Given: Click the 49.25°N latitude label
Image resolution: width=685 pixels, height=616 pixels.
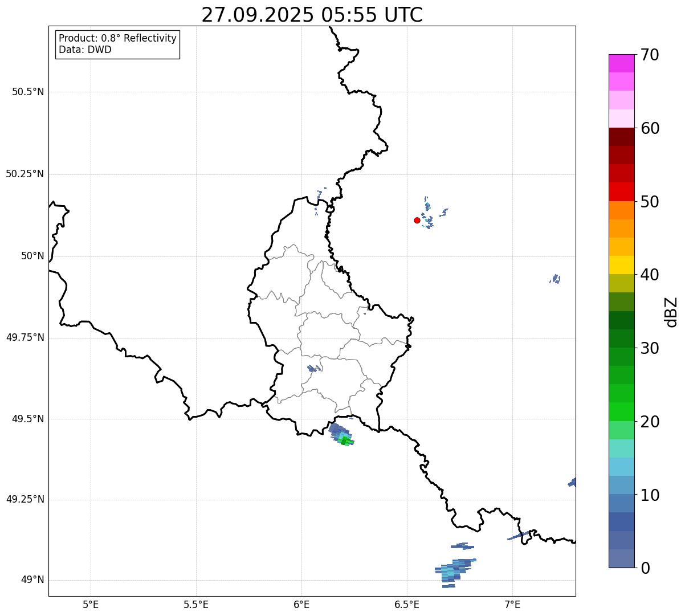Looking at the screenshot, I should [25, 499].
